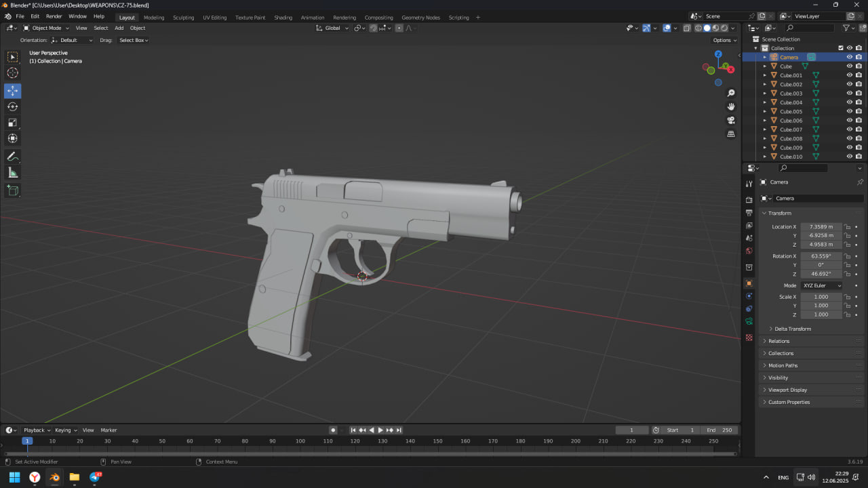Select the Annotate tool
Viewport: 868px width, 488px height.
pos(13,157)
